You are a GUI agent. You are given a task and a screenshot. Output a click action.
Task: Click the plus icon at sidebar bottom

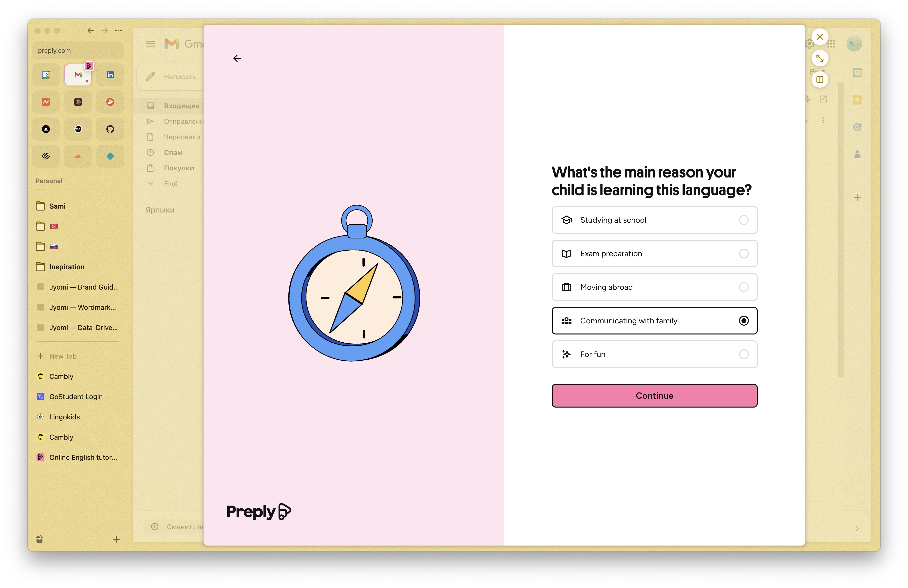116,539
